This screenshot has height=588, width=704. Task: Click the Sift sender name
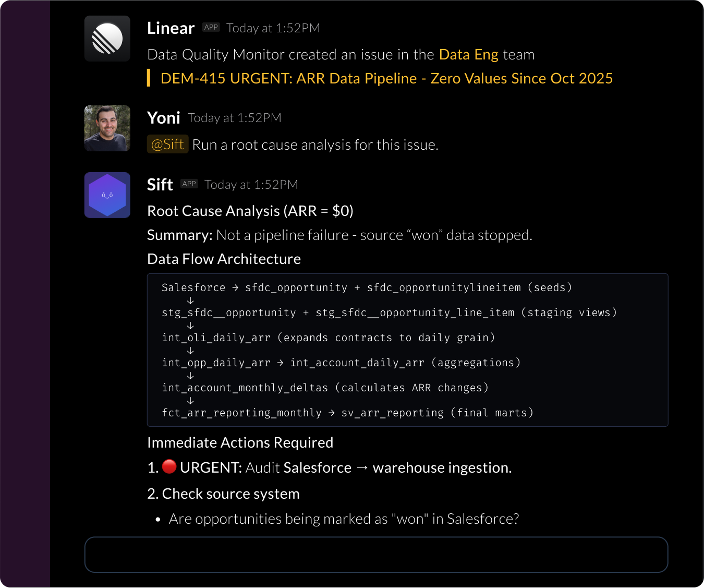coord(160,185)
